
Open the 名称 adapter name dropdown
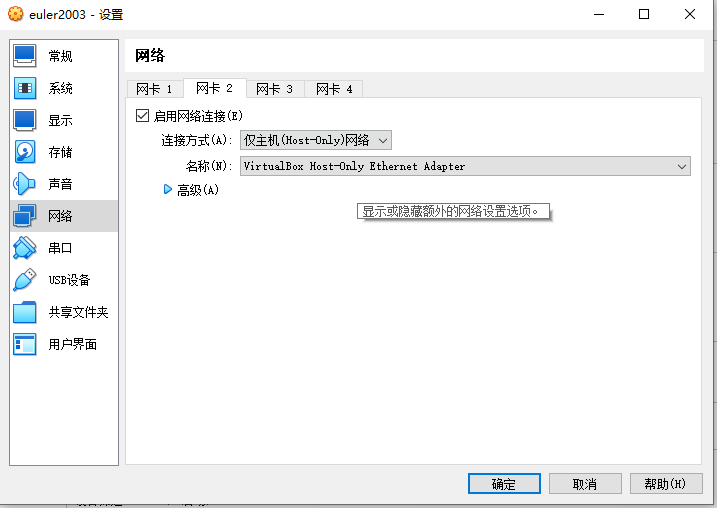[x=465, y=166]
